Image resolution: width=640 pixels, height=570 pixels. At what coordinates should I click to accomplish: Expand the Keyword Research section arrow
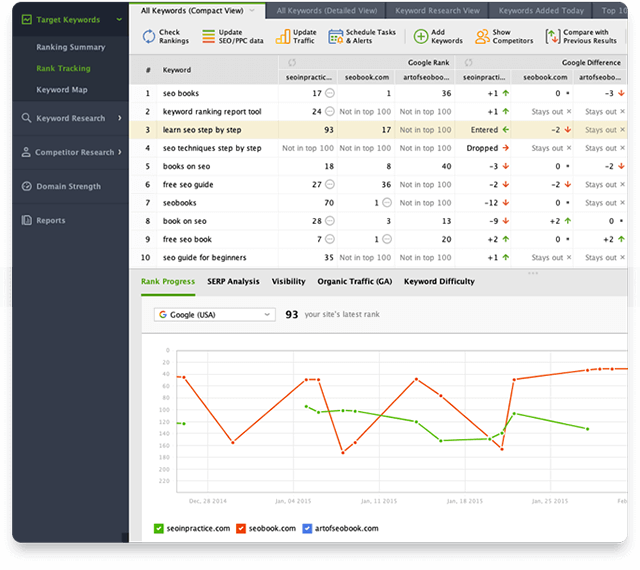(x=120, y=118)
